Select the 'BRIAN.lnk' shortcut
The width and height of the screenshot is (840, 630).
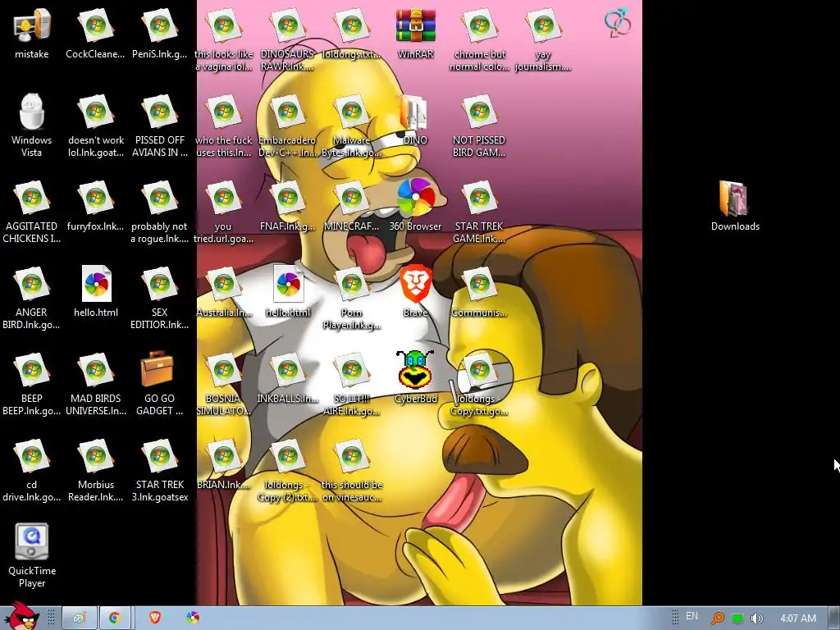[223, 464]
